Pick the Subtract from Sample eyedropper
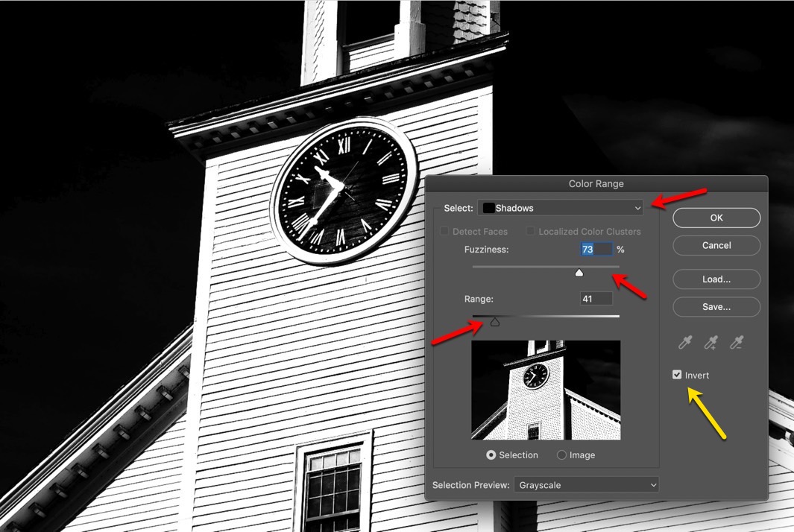 pyautogui.click(x=737, y=342)
